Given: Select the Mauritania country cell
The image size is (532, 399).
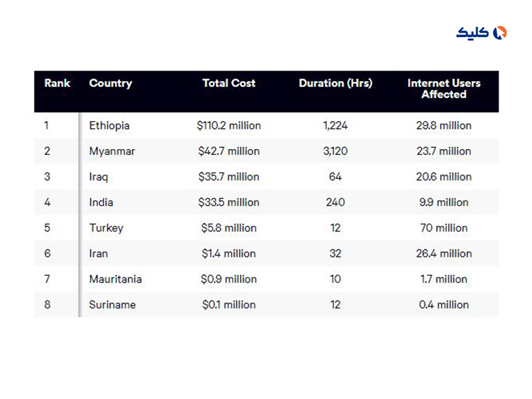Looking at the screenshot, I should [x=115, y=279].
